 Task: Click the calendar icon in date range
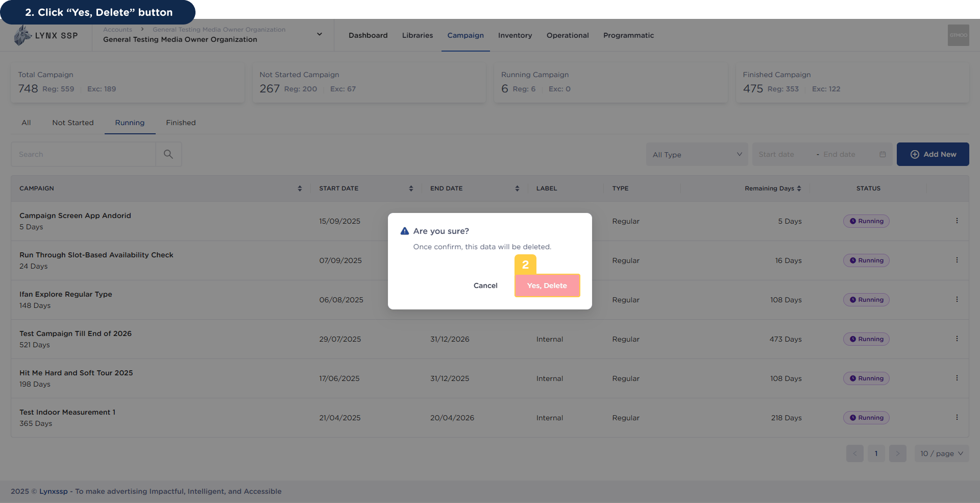pos(883,154)
